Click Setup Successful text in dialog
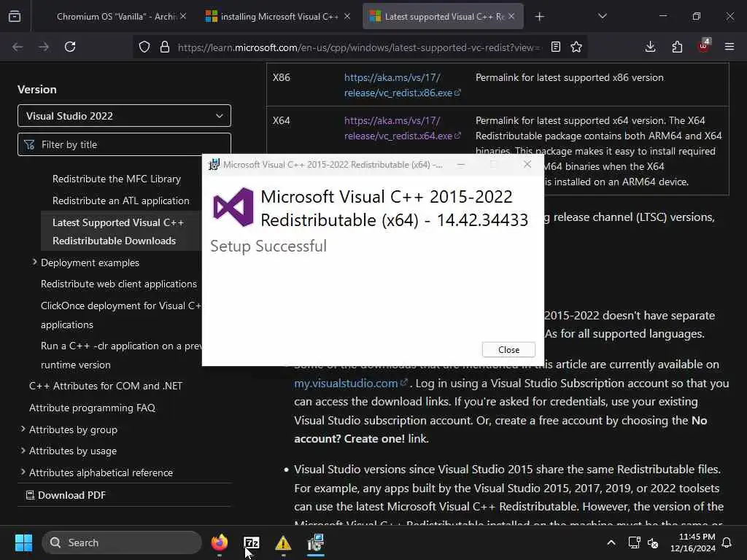Screen dimensions: 747x560 268,246
